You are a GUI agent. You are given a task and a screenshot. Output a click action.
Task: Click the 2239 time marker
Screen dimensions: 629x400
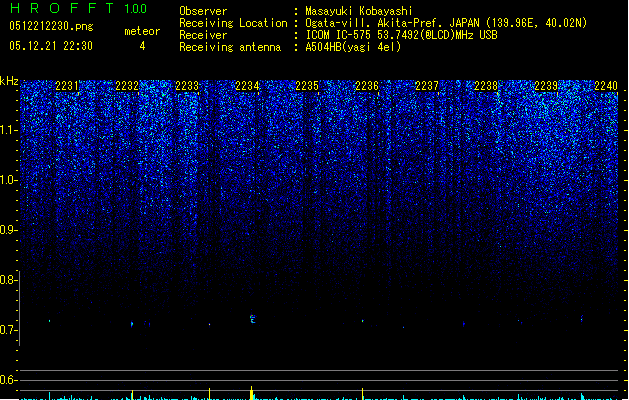tap(546, 86)
